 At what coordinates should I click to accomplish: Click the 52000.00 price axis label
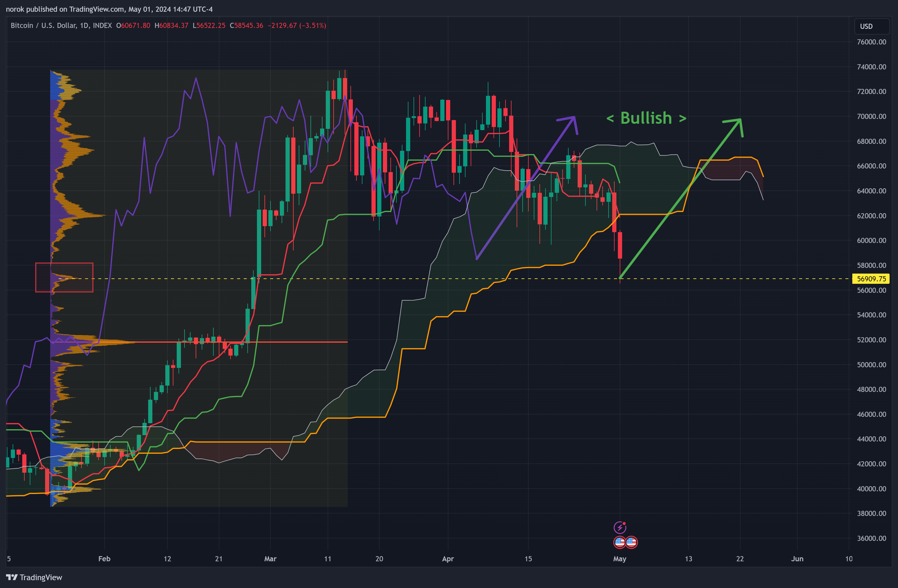pyautogui.click(x=871, y=340)
